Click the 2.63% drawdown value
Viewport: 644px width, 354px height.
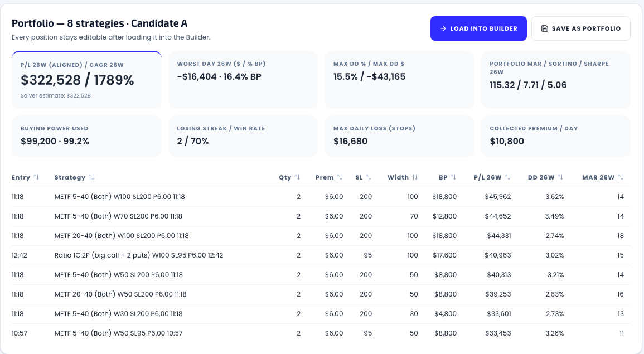tap(554, 294)
